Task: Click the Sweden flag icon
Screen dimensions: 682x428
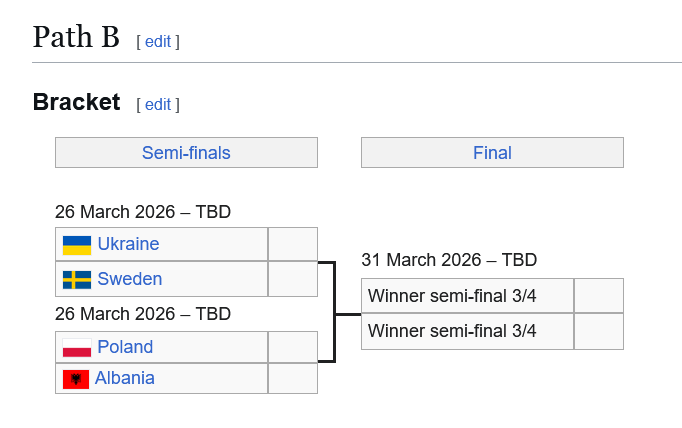Action: [x=77, y=279]
